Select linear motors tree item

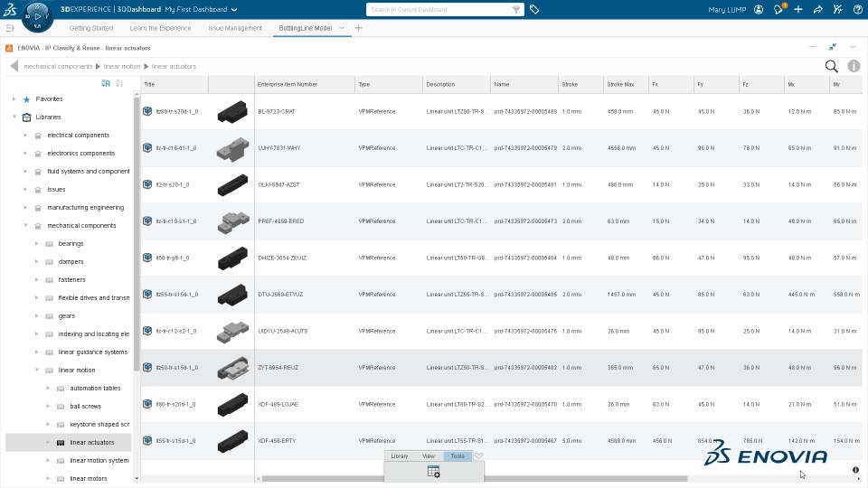pos(88,479)
